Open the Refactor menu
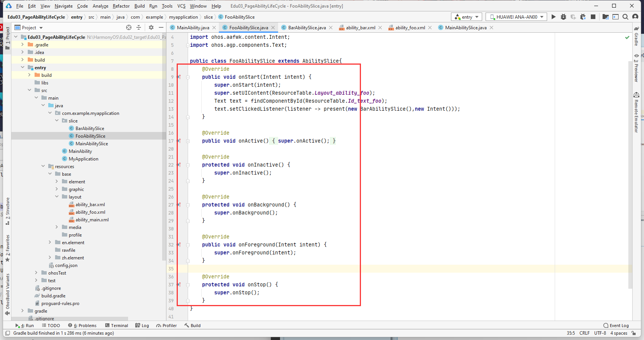 click(x=121, y=6)
